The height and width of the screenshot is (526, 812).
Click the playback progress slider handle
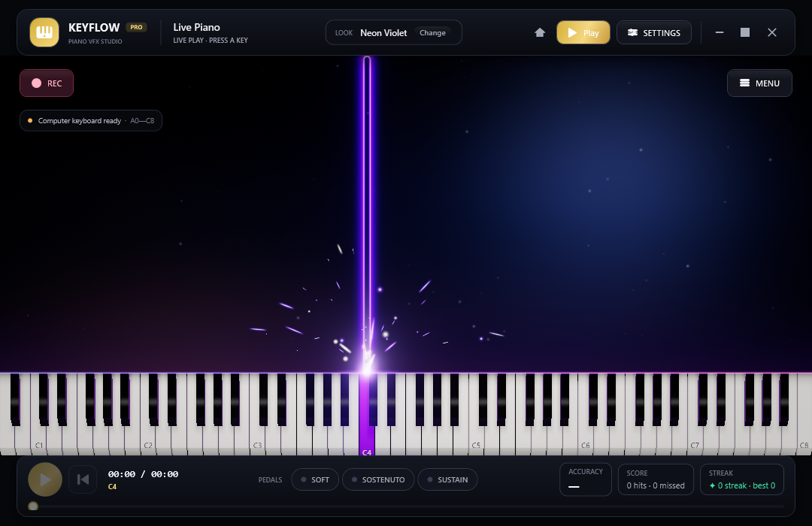[x=33, y=506]
